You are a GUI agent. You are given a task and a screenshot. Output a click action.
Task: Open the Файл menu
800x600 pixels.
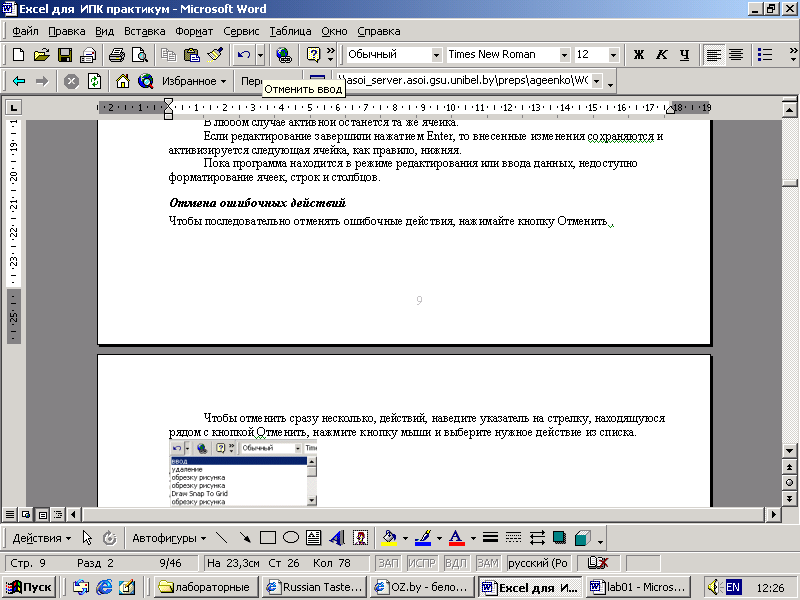[25, 31]
